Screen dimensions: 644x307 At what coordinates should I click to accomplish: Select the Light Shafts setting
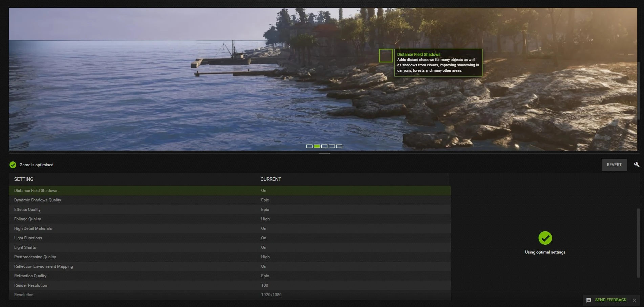(230, 247)
